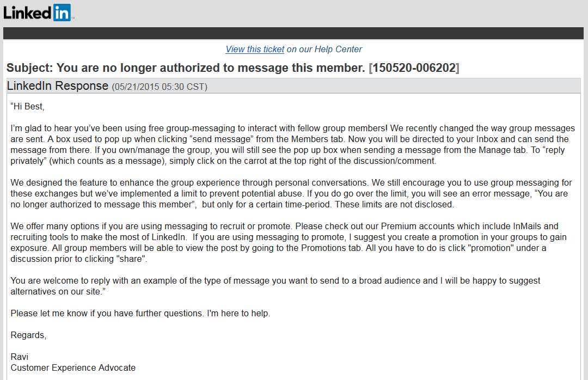Click the paragraph starting "We designed the feature"
The height and width of the screenshot is (380, 588).
click(x=291, y=194)
